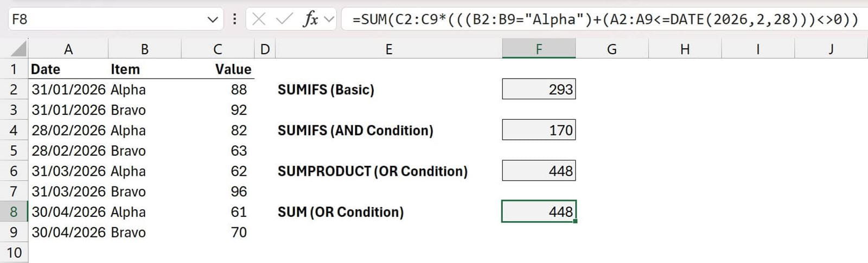
Task: Select column G header
Action: (612, 49)
